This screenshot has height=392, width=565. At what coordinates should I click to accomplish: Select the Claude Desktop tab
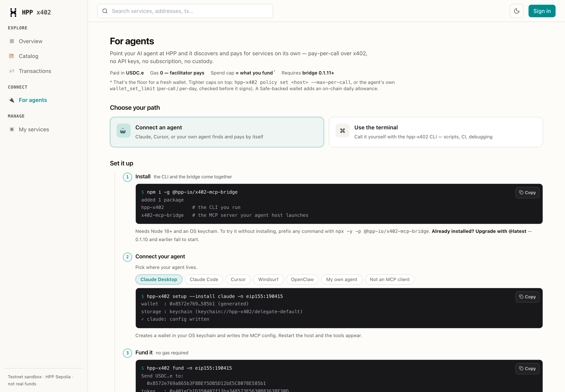[159, 279]
